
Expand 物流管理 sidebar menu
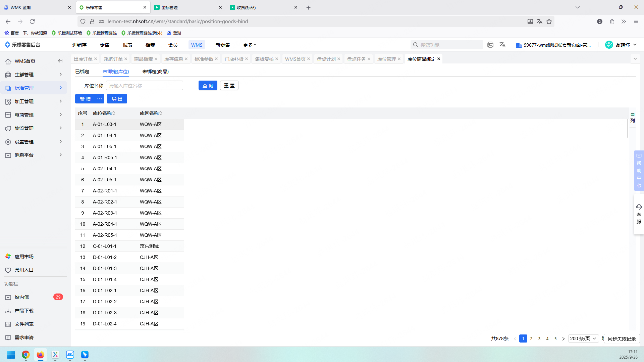point(34,128)
